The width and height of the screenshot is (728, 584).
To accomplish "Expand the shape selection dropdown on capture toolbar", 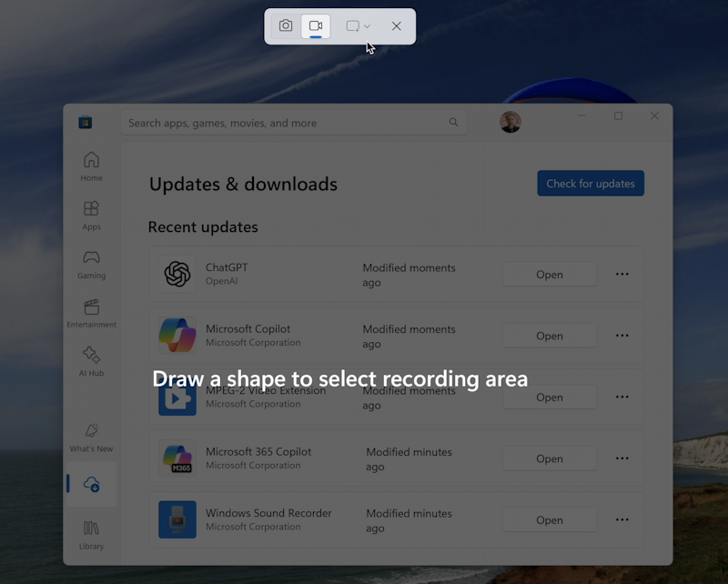I will (368, 26).
